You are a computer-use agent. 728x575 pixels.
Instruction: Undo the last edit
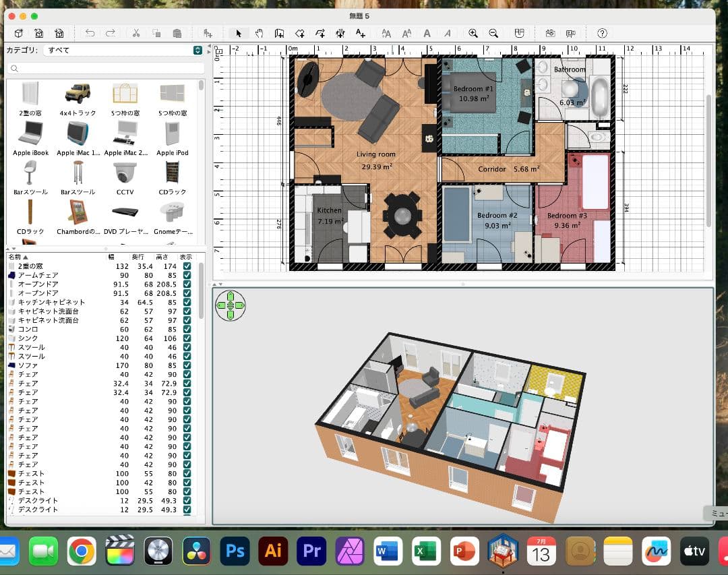[x=89, y=33]
